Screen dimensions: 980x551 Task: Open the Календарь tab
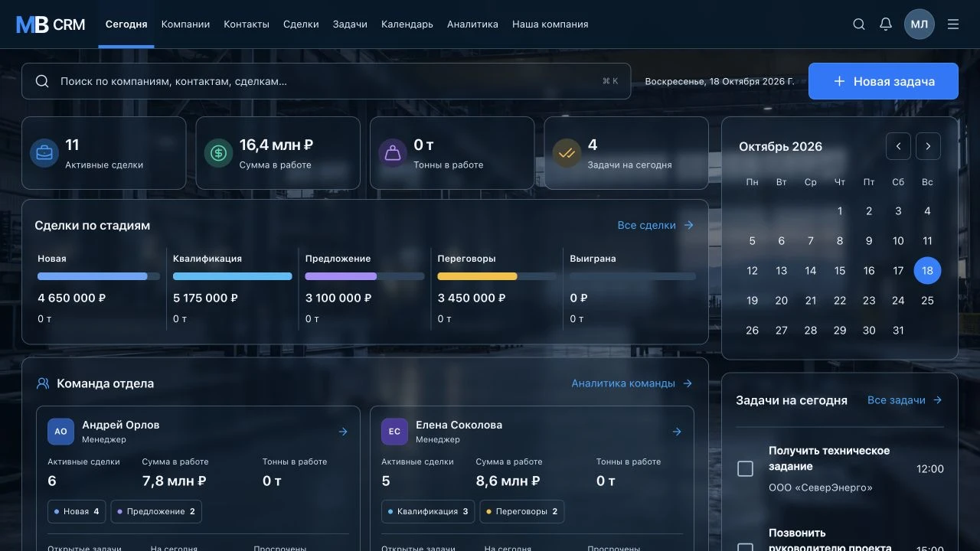[407, 24]
